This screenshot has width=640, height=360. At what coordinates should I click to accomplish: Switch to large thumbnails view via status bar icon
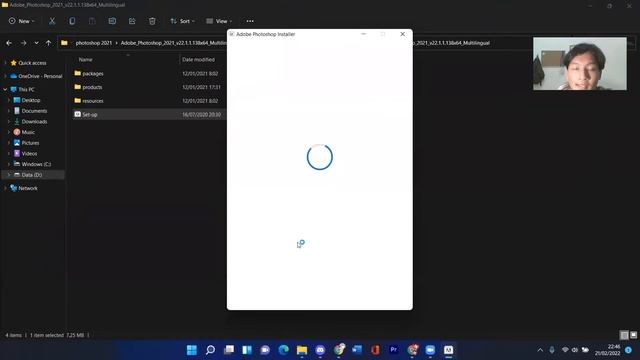(x=633, y=335)
